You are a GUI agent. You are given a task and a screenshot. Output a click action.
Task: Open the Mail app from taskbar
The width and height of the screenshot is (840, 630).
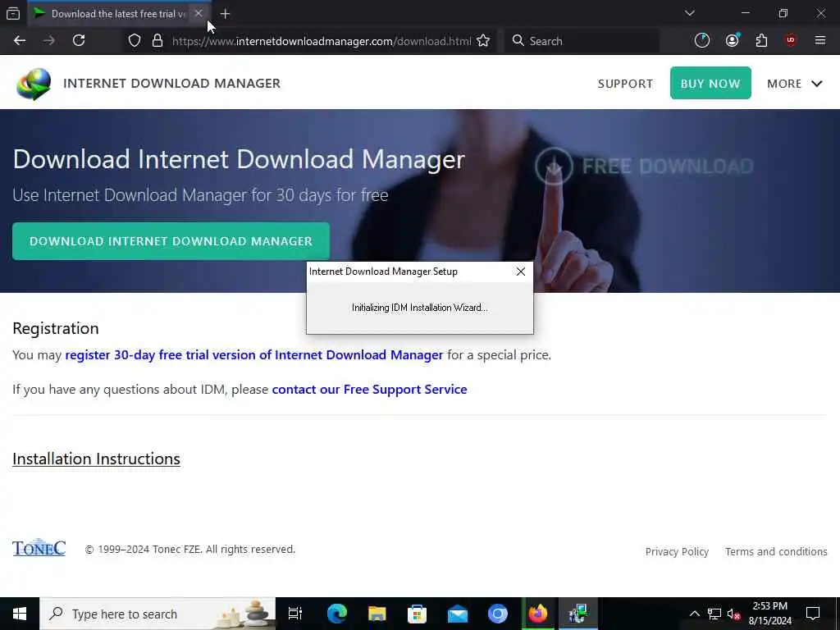(x=458, y=614)
